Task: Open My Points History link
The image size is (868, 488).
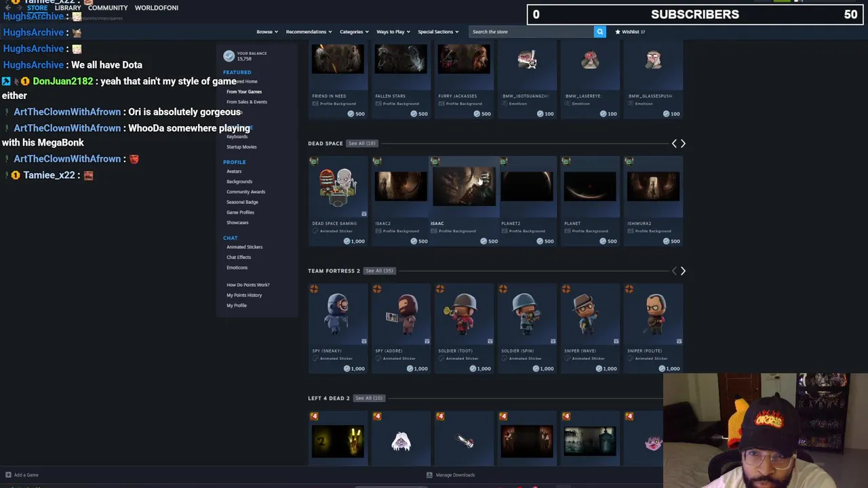Action: (244, 295)
